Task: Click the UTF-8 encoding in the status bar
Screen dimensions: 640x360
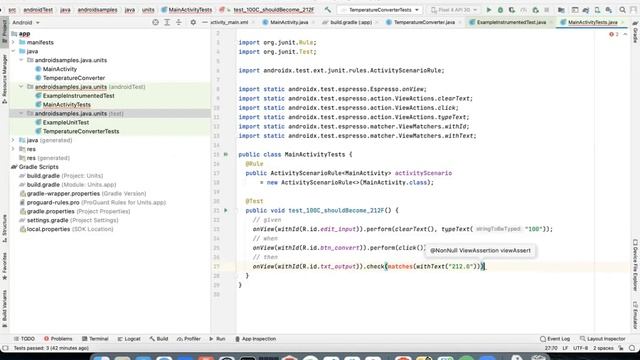Action: pos(580,348)
